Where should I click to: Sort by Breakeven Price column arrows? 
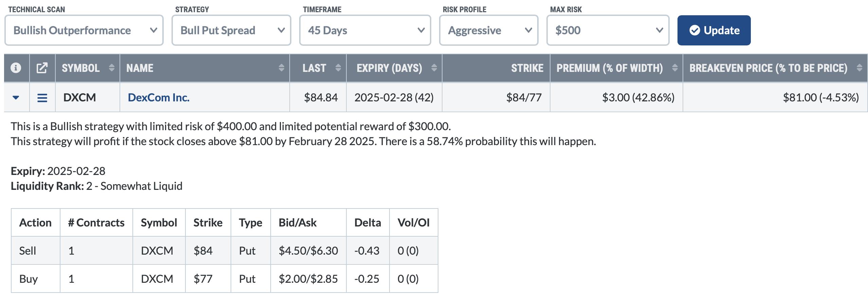[x=859, y=68]
